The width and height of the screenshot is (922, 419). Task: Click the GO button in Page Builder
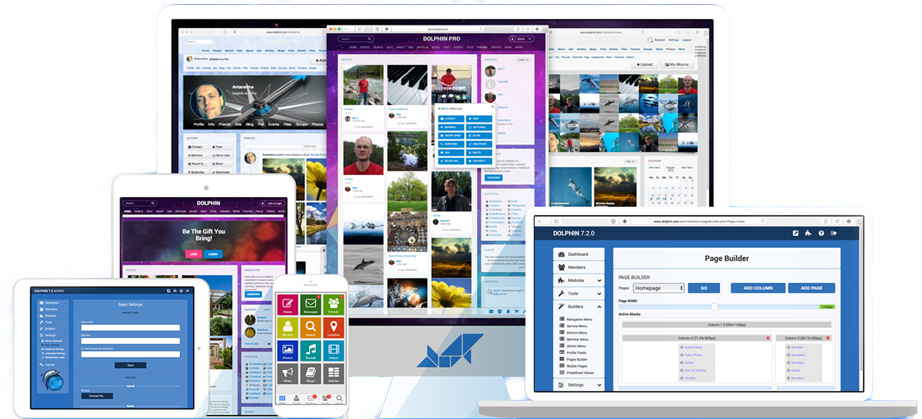[x=704, y=288]
